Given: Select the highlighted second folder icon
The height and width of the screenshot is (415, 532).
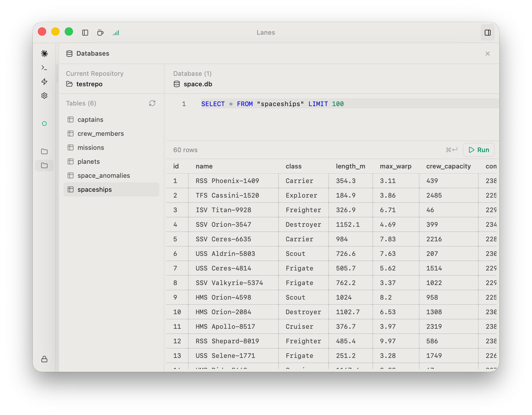Looking at the screenshot, I should [44, 166].
